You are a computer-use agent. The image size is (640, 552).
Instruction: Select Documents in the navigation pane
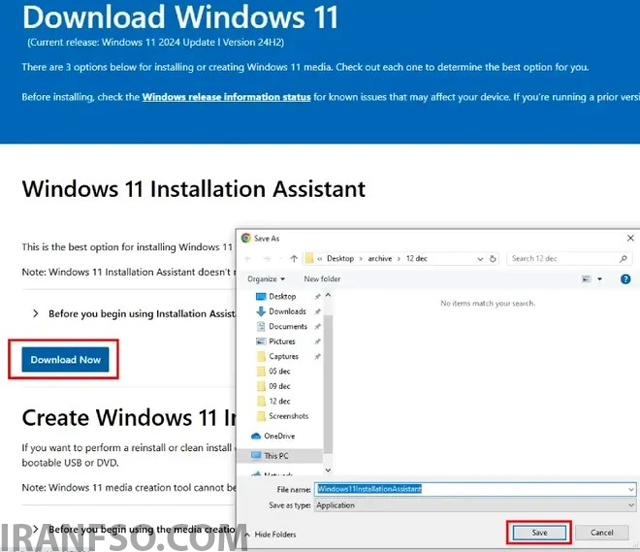click(288, 326)
